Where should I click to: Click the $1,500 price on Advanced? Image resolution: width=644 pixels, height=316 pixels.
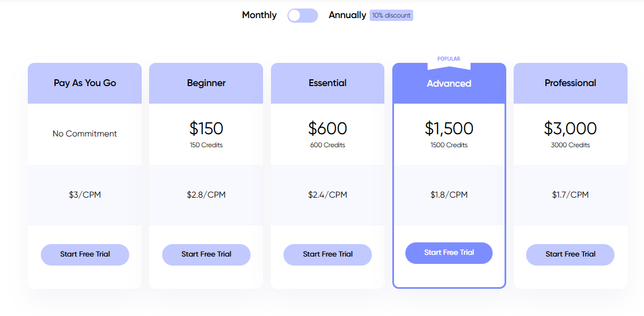[x=449, y=129]
